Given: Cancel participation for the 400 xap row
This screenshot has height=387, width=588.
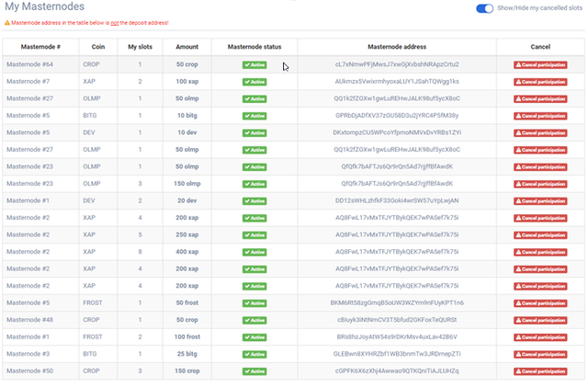Looking at the screenshot, I should pos(540,252).
